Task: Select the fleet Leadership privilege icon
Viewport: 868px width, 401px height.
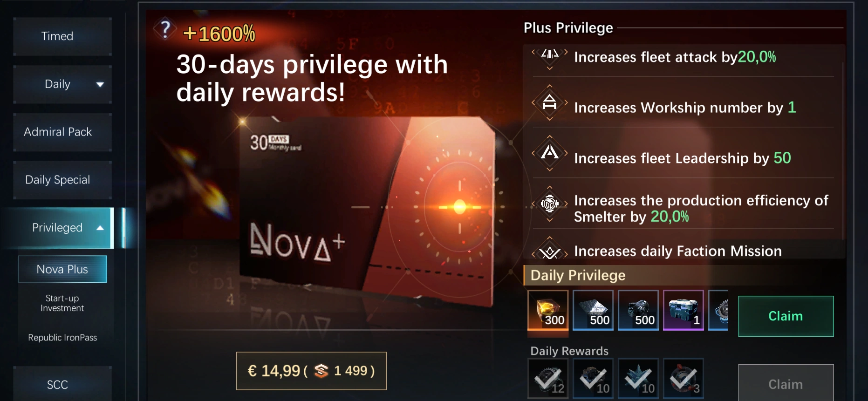Action: click(550, 153)
